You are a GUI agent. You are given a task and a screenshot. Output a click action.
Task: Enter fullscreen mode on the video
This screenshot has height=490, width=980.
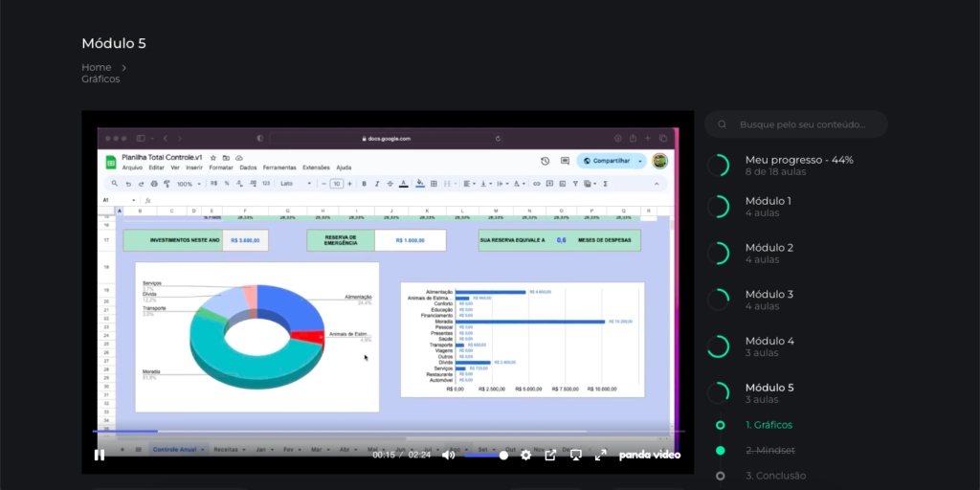coord(601,455)
